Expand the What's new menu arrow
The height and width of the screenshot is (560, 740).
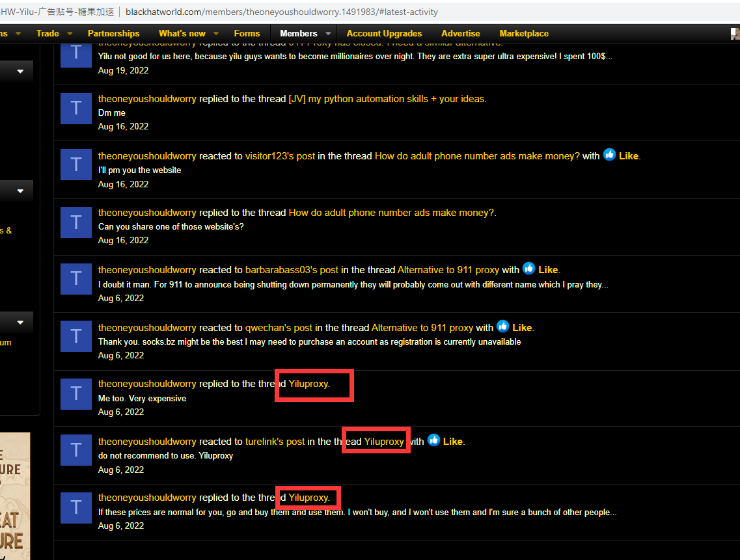pos(216,34)
